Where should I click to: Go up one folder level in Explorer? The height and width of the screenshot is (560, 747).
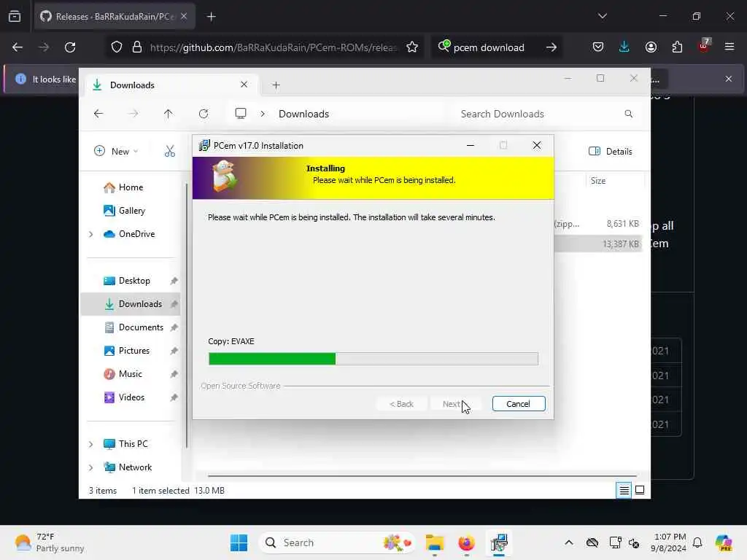point(169,114)
